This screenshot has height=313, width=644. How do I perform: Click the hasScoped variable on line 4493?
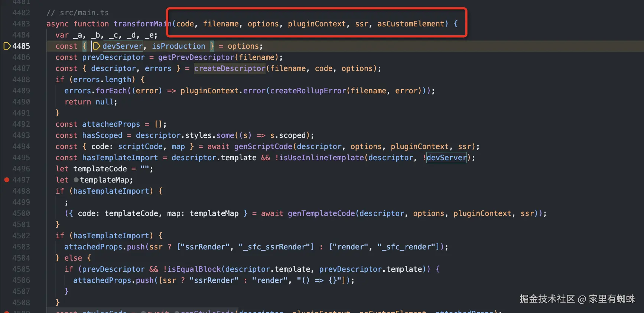[x=102, y=135]
